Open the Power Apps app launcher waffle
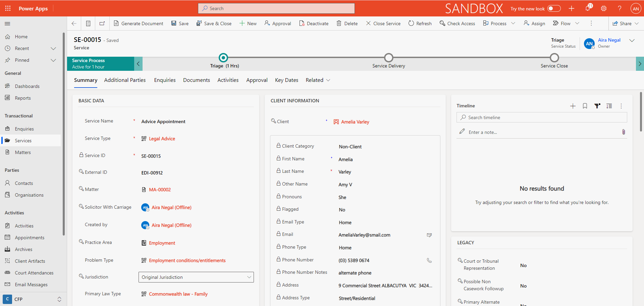 pyautogui.click(x=8, y=8)
